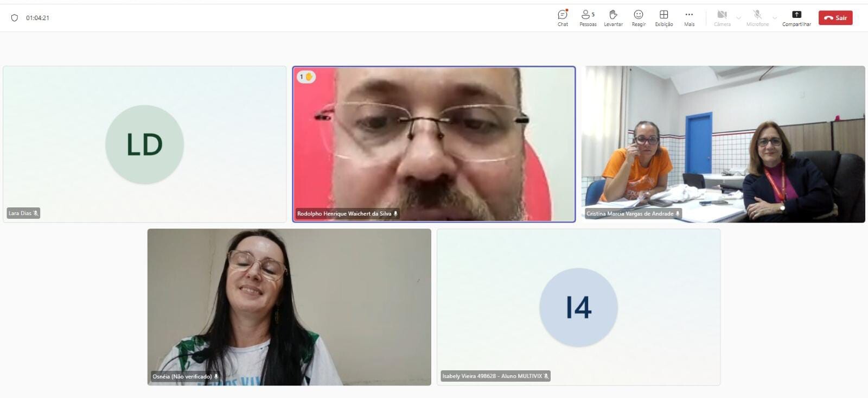Select Cristina Marcia Vargas de Andrade video

click(x=723, y=144)
